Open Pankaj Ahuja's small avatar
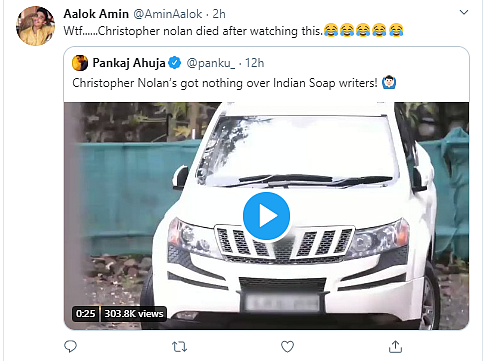This screenshot has width=501, height=361. pyautogui.click(x=80, y=63)
